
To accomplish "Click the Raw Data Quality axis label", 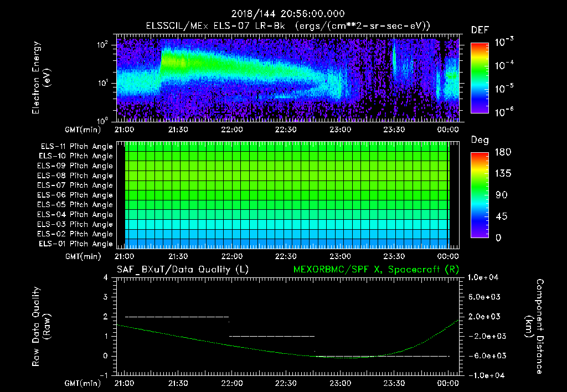I will coord(41,327).
